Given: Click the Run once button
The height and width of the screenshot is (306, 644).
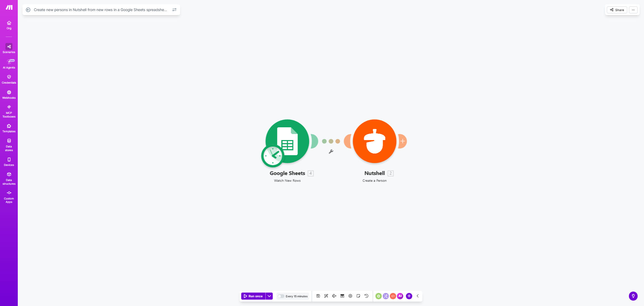Looking at the screenshot, I should [253, 296].
